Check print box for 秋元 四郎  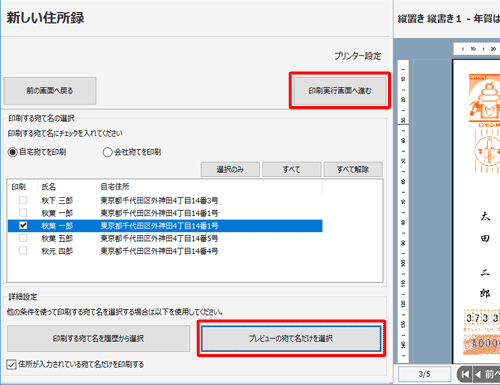click(x=23, y=251)
